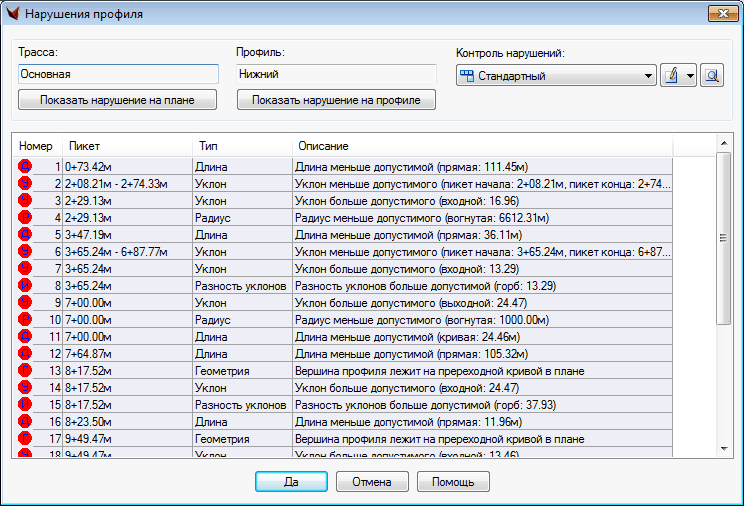Click the red violation icon in row 1
The image size is (744, 506).
pos(24,166)
